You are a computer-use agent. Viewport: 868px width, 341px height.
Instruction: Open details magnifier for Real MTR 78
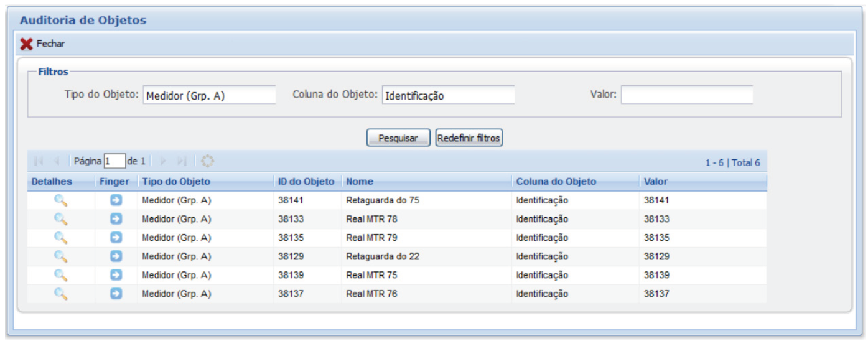60,219
